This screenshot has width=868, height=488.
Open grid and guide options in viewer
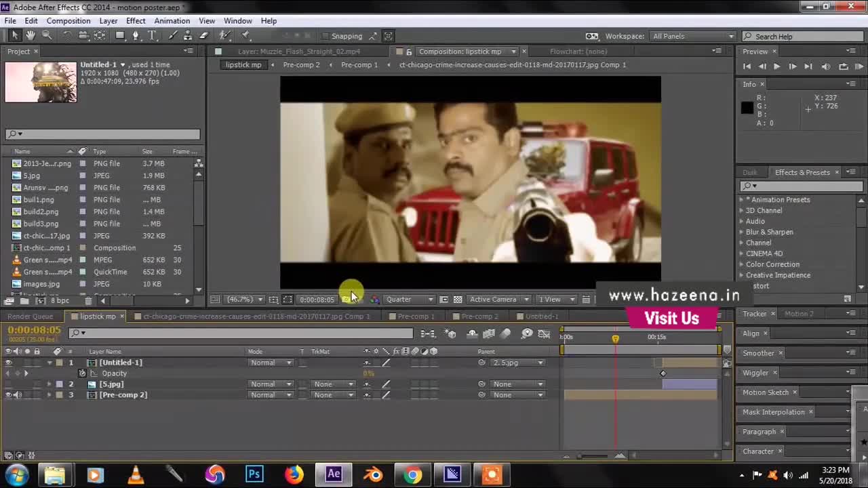pyautogui.click(x=273, y=300)
